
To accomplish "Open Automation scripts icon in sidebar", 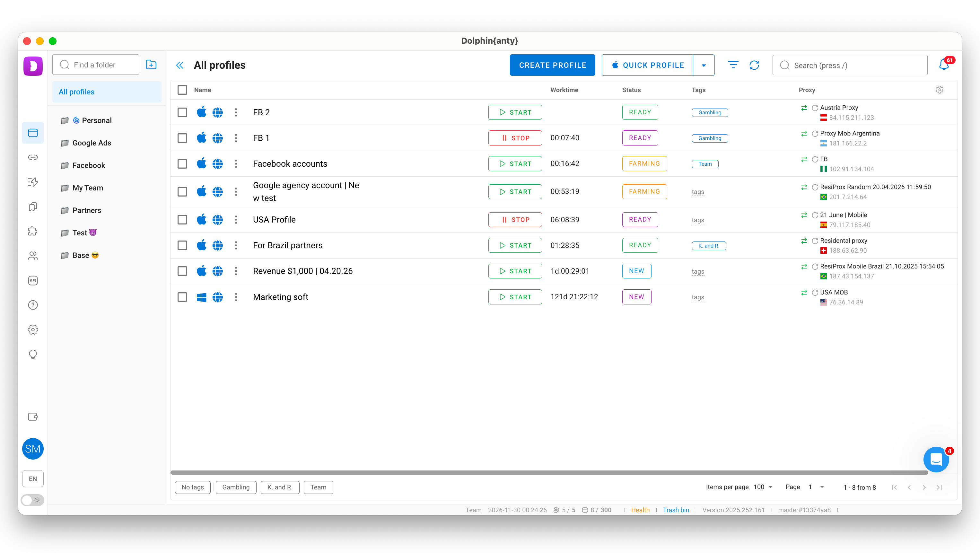I will [33, 182].
